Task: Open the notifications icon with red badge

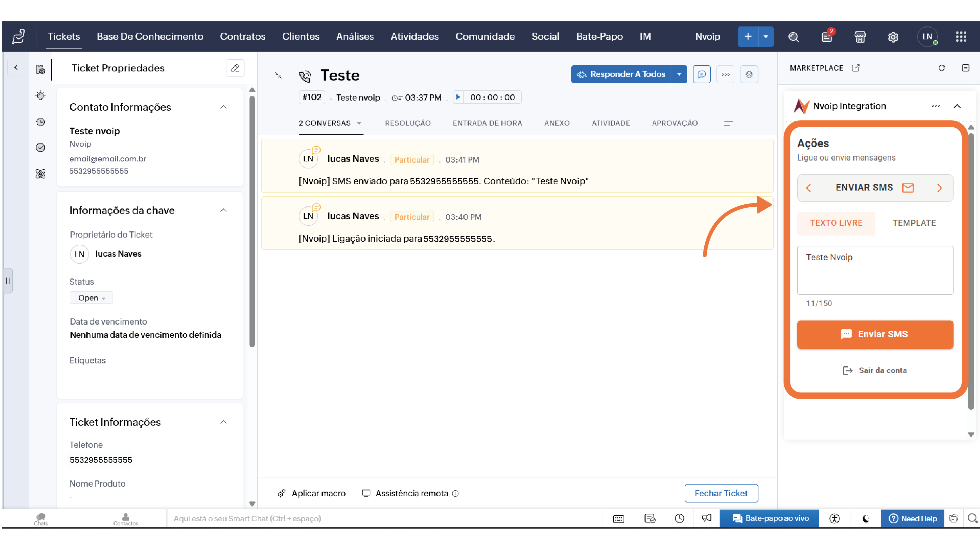Action: click(x=827, y=37)
